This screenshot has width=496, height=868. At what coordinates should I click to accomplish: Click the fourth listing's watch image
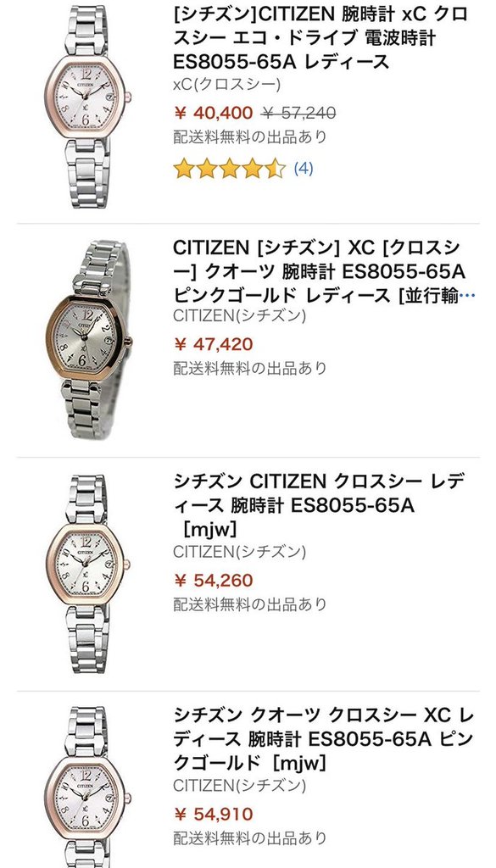click(x=87, y=787)
